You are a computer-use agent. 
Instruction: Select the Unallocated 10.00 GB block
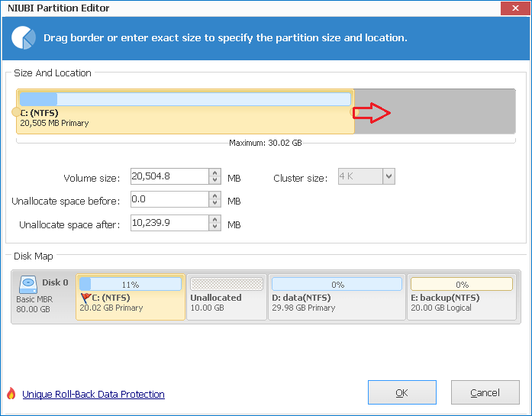click(227, 297)
